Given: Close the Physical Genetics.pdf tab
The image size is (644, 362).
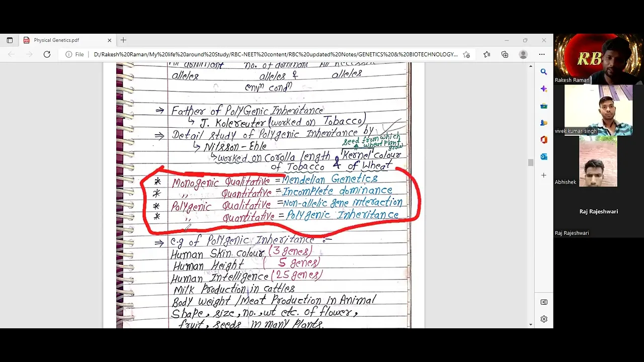Looking at the screenshot, I should coord(109,40).
